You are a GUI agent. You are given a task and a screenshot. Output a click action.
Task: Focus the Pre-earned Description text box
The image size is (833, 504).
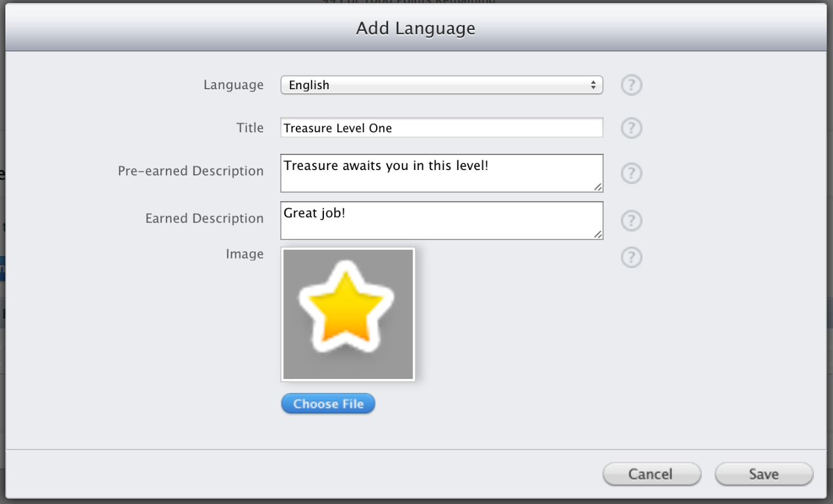(441, 173)
